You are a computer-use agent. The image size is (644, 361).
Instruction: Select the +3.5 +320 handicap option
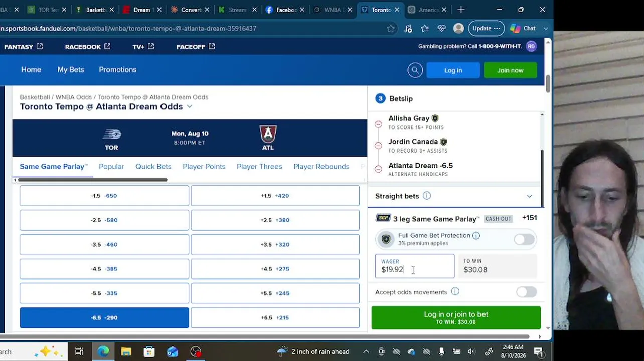(x=275, y=244)
